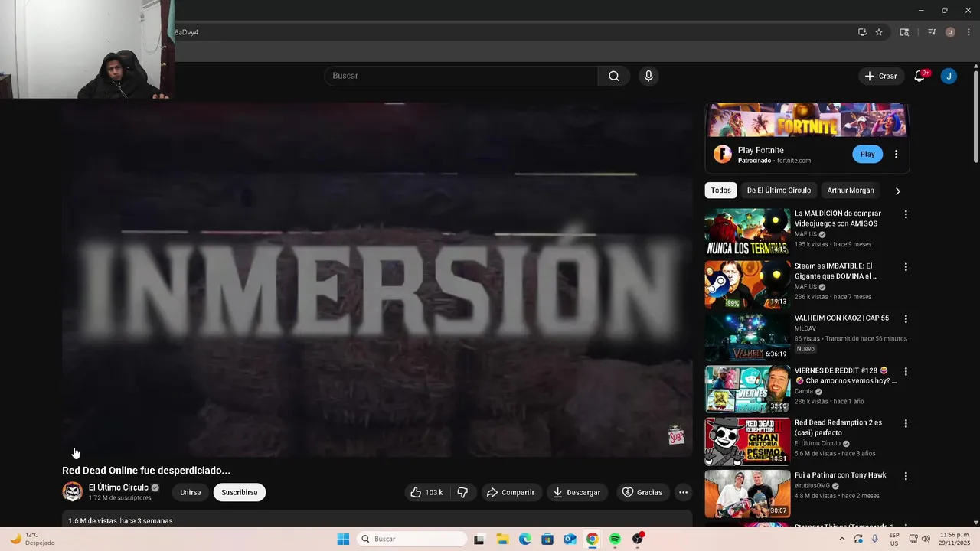Open El Último Círculo channel avatar
The image size is (980, 551).
73,492
